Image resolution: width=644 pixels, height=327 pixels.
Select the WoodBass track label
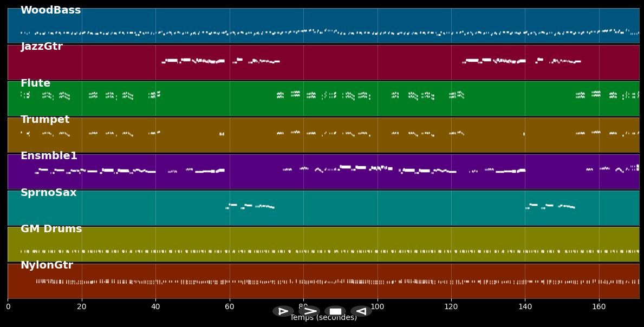click(x=50, y=10)
